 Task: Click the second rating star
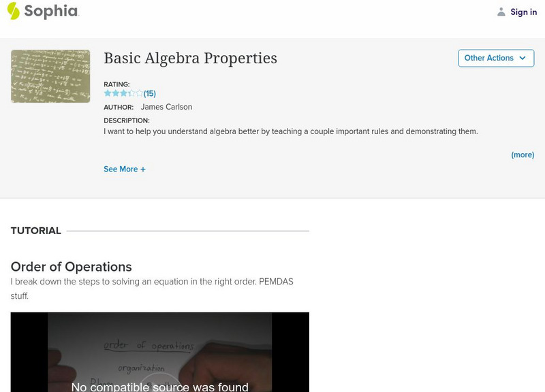click(115, 93)
